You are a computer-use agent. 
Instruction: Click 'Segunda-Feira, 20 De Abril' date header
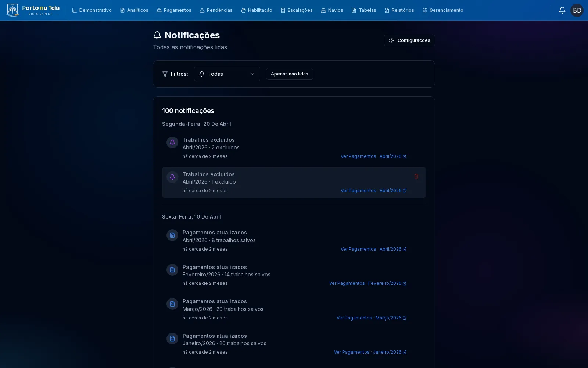pos(197,124)
